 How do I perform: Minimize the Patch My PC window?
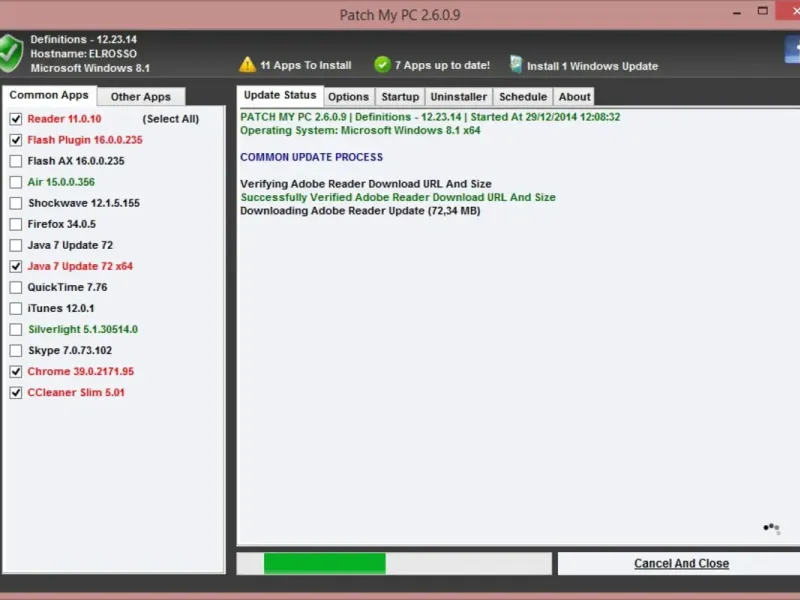tap(737, 13)
